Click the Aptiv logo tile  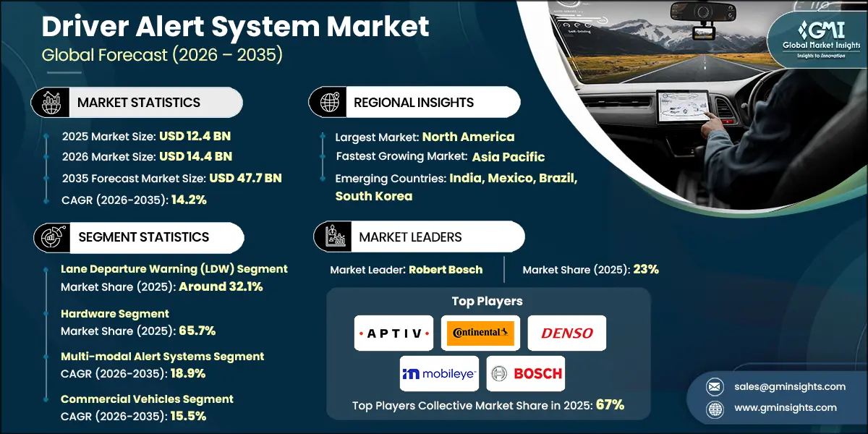[x=393, y=333]
